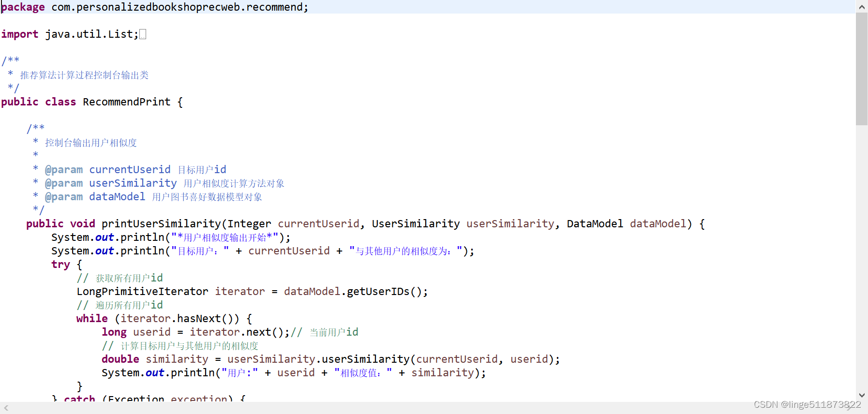Click the vertical scrollbar up arrow
The width and height of the screenshot is (868, 414).
pyautogui.click(x=862, y=7)
